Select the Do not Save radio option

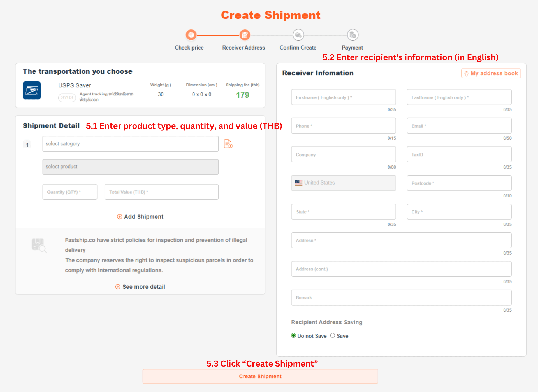(293, 335)
